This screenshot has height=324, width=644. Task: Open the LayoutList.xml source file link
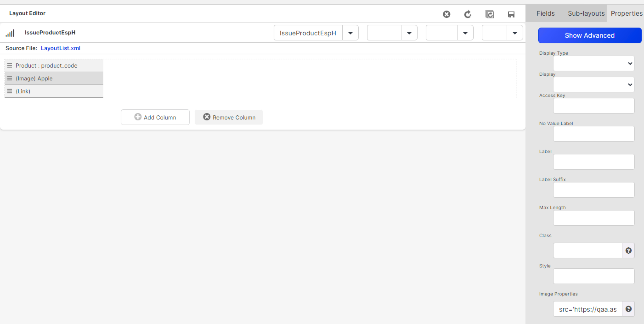[x=60, y=48]
